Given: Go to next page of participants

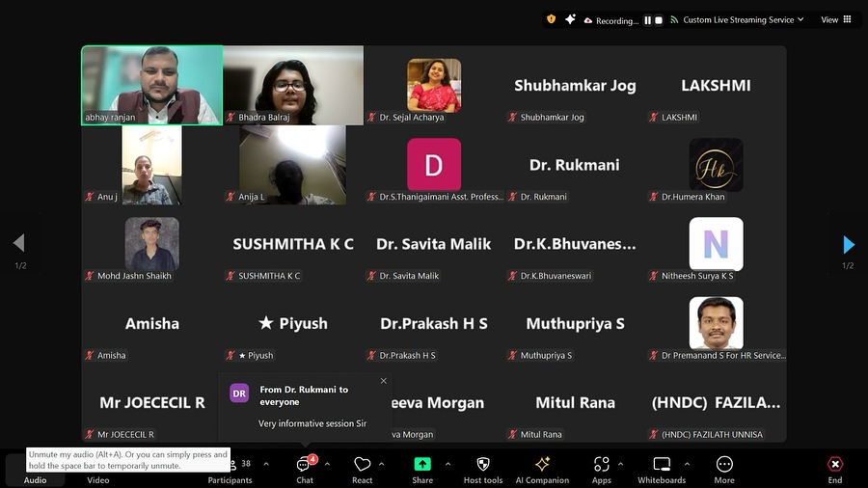Looking at the screenshot, I should (849, 245).
